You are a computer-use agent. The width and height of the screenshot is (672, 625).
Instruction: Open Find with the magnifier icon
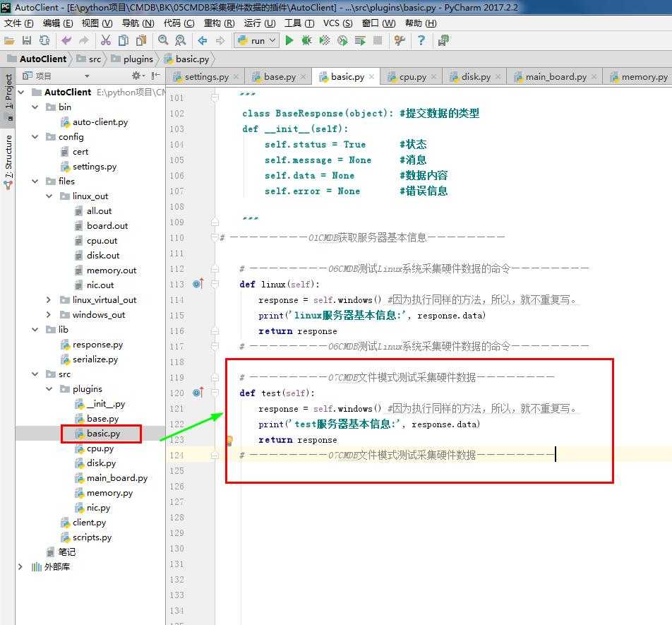163,41
